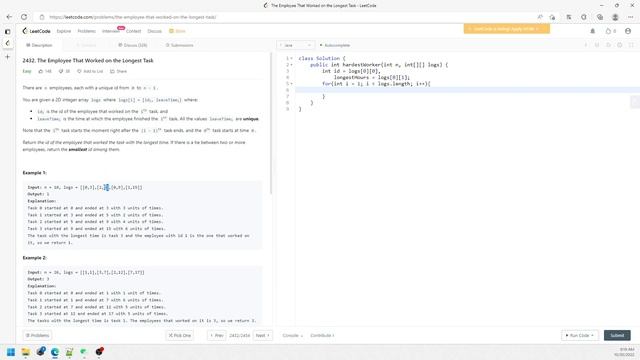Image resolution: width=640 pixels, height=360 pixels.
Task: Click the thumbs-up like icon
Action: point(41,71)
